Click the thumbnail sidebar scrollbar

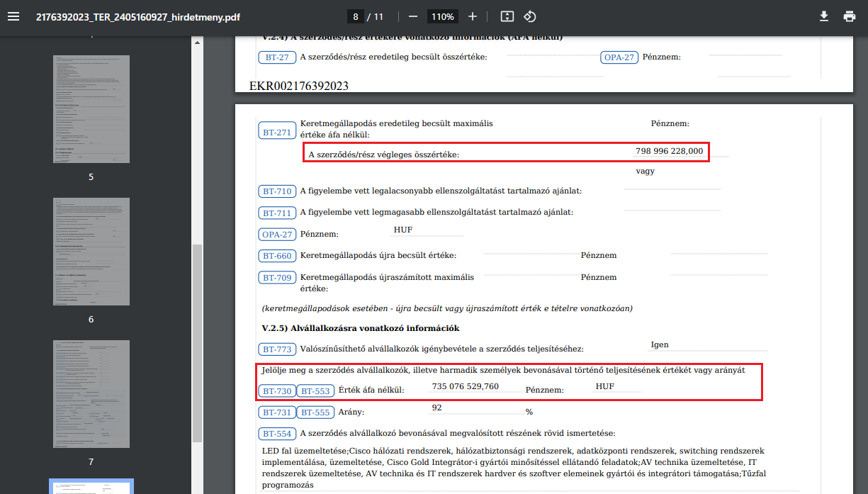[x=197, y=340]
